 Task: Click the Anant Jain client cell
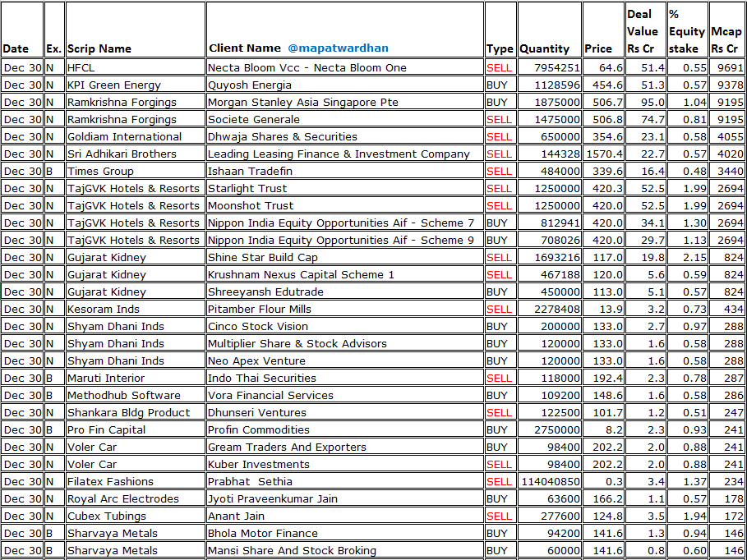pyautogui.click(x=345, y=516)
